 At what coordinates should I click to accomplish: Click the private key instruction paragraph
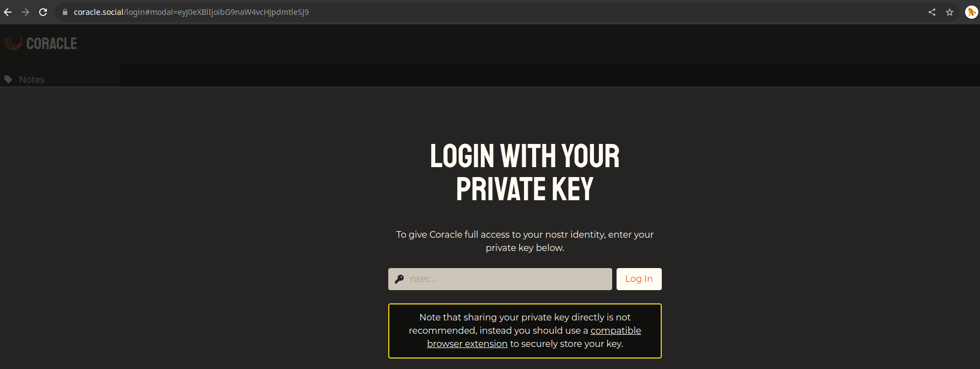tap(525, 241)
